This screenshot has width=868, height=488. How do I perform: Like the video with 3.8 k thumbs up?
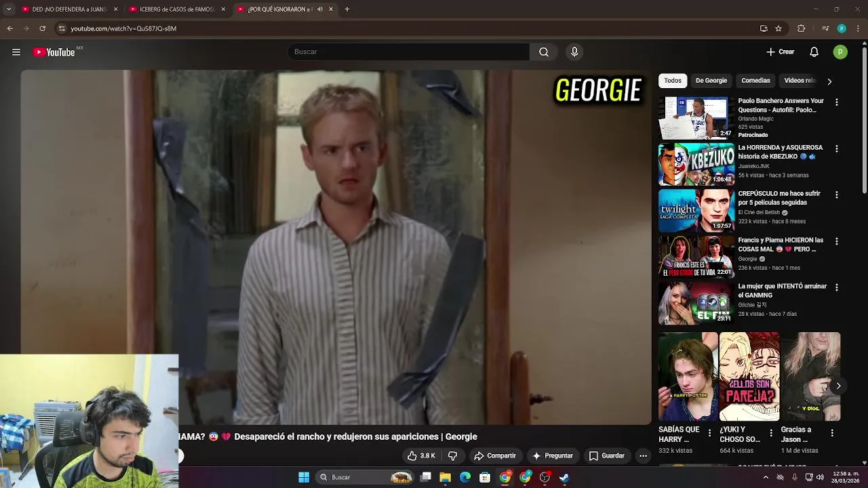(421, 455)
